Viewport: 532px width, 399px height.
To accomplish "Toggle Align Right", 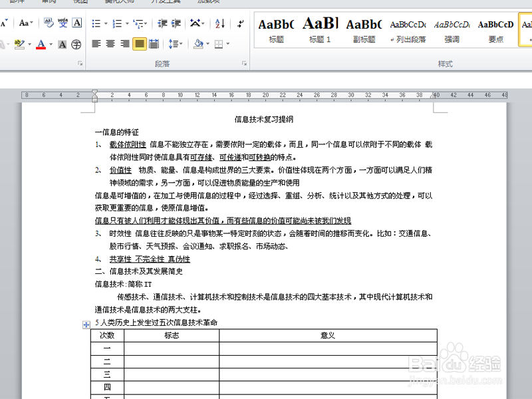I will coord(125,44).
